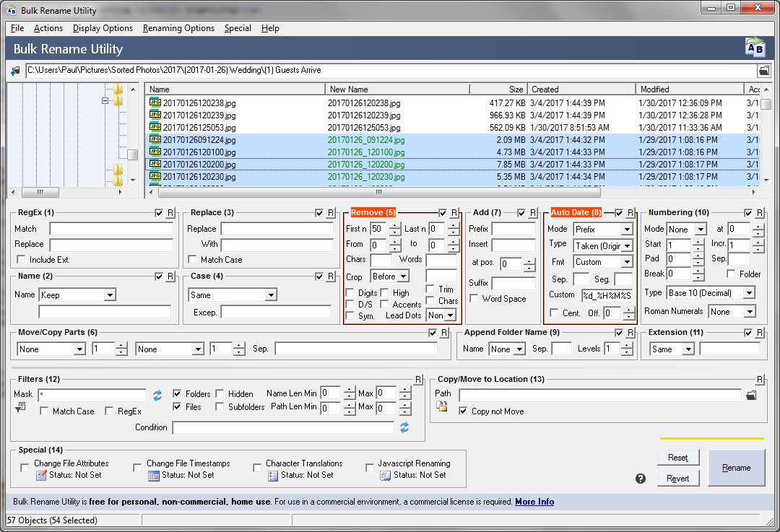Click the Reset button
The image size is (780, 532).
pos(677,458)
